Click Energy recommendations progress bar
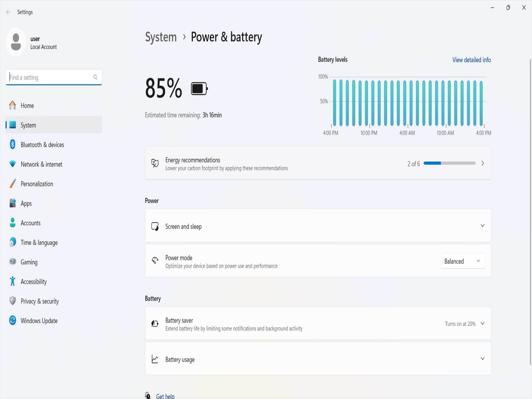This screenshot has height=399, width=532. 449,163
